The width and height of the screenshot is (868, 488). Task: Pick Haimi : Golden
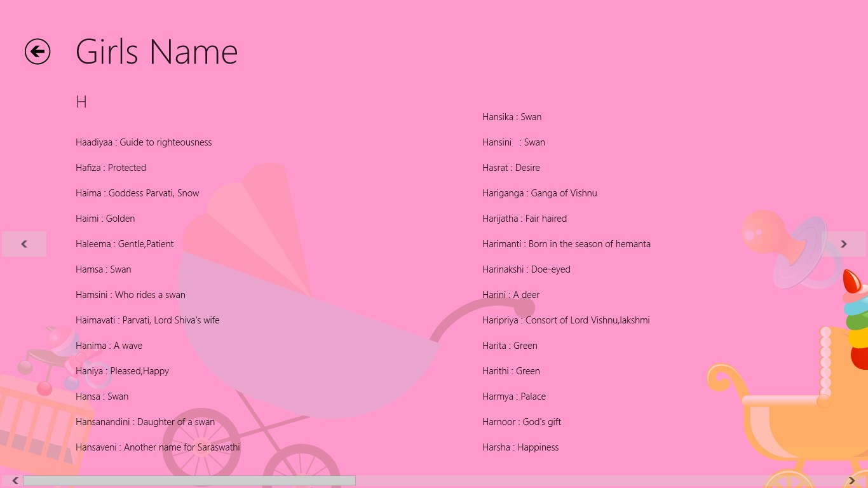point(105,219)
